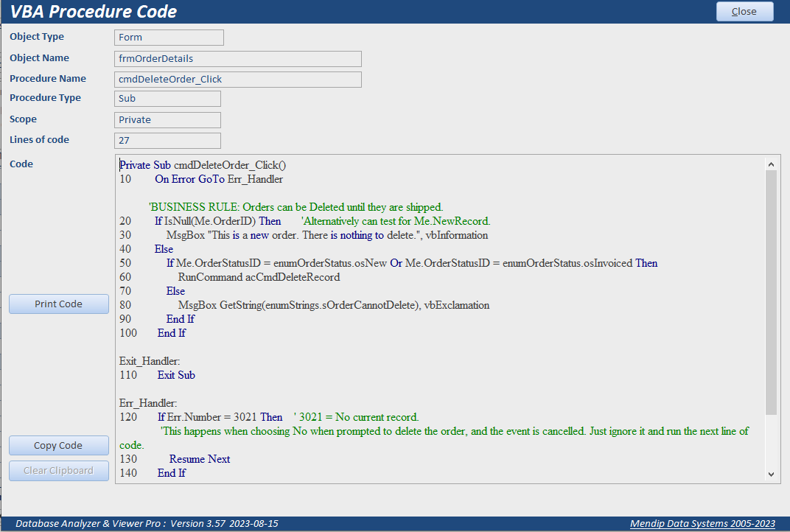This screenshot has height=532, width=790.
Task: Select the Scope field showing Private
Action: tap(167, 120)
